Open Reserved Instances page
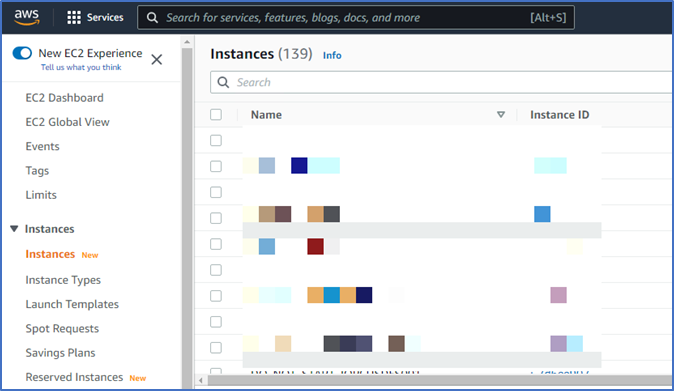The height and width of the screenshot is (391, 674). [x=74, y=377]
